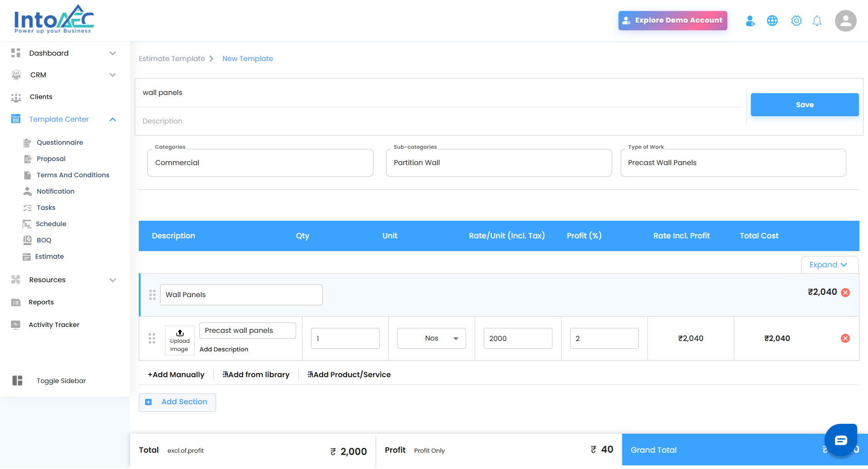Expand the Dashboard menu chevron
The height and width of the screenshot is (469, 868).
(113, 53)
